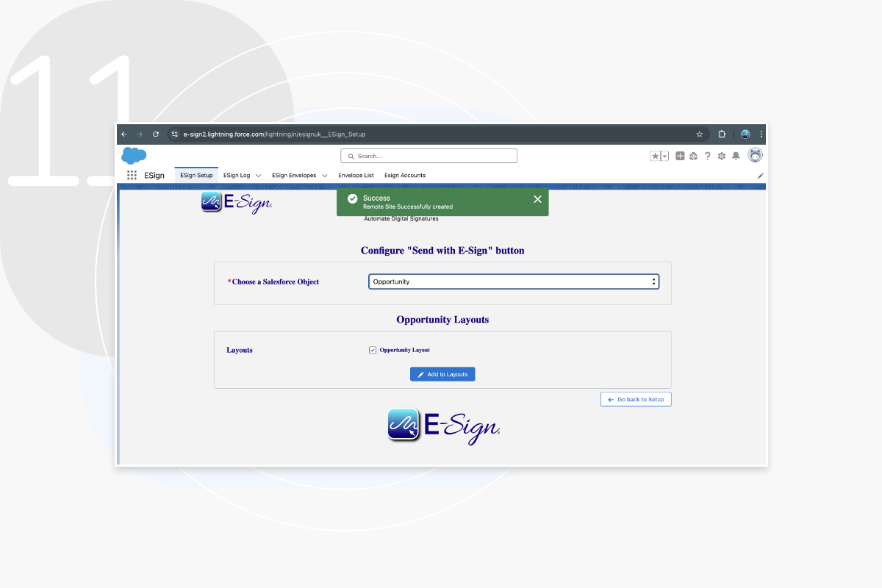Toggle the Opportunity Layout checkbox
882x588 pixels.
click(x=373, y=350)
